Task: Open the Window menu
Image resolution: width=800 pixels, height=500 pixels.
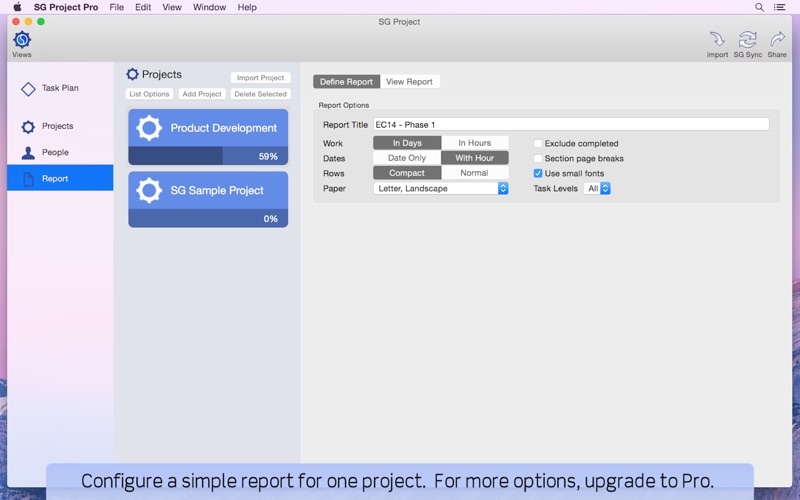Action: pos(209,7)
